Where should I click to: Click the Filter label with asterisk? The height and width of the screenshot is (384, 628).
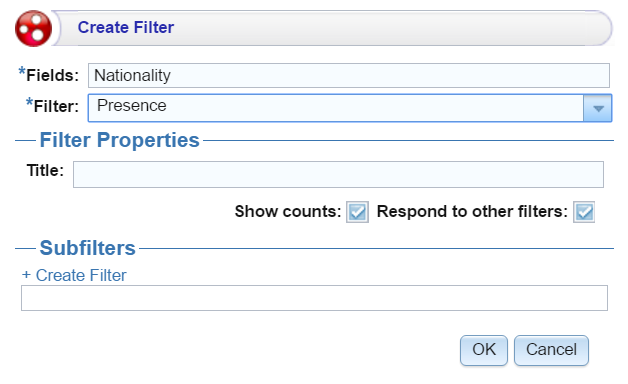point(52,106)
